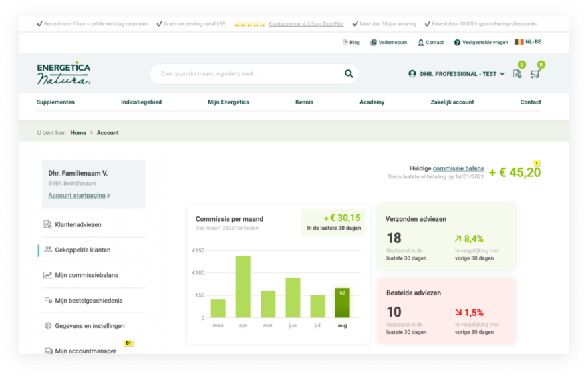
Task: Open Mijn accountmanager in the sidebar
Action: coord(85,351)
